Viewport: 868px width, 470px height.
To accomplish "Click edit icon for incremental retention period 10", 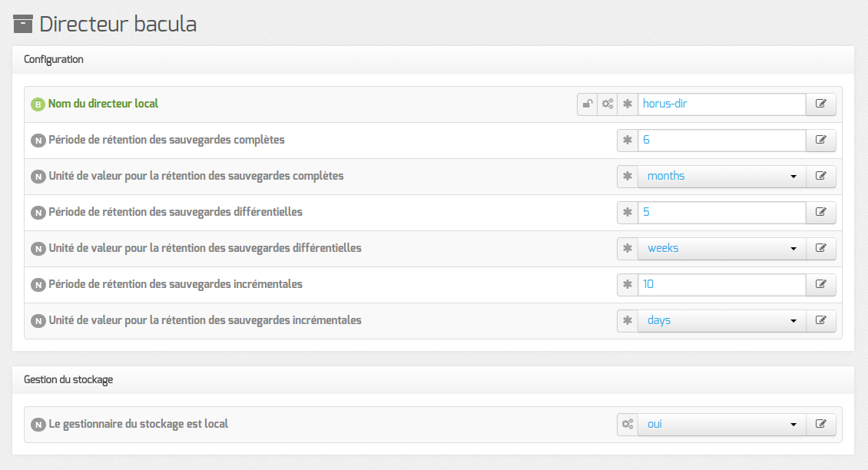I will tap(821, 284).
